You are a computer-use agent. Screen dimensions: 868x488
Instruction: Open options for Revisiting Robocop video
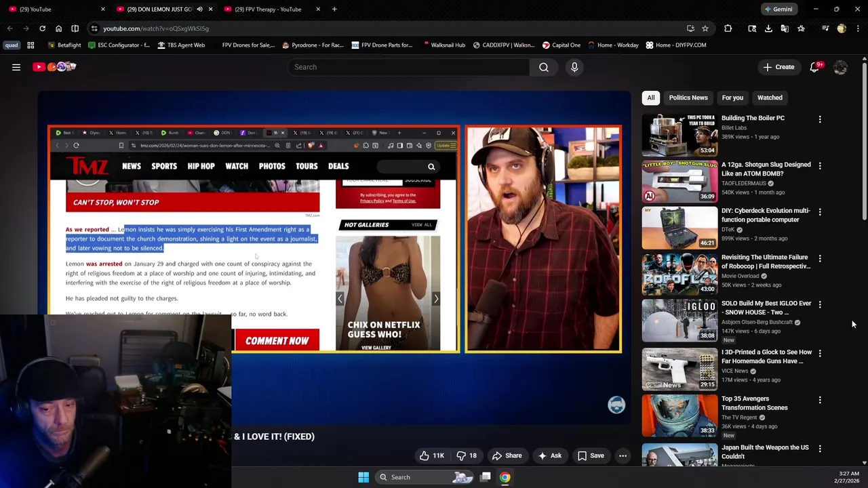click(x=820, y=258)
